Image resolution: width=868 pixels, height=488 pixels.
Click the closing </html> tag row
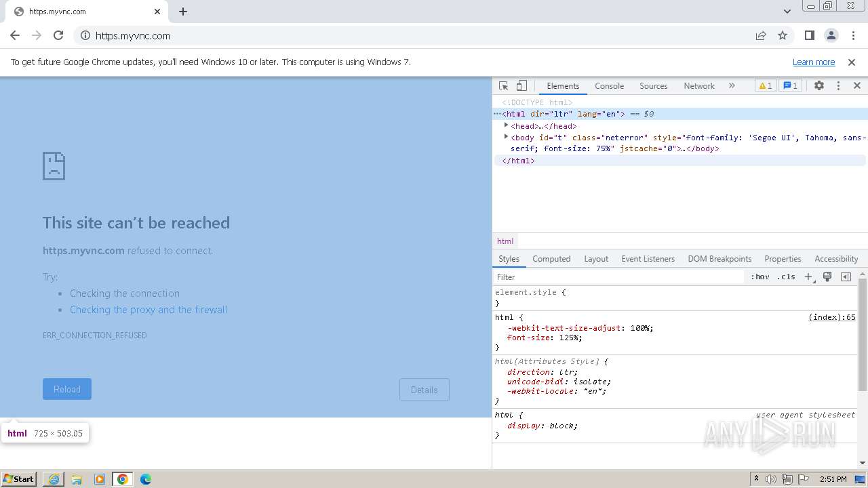click(680, 161)
